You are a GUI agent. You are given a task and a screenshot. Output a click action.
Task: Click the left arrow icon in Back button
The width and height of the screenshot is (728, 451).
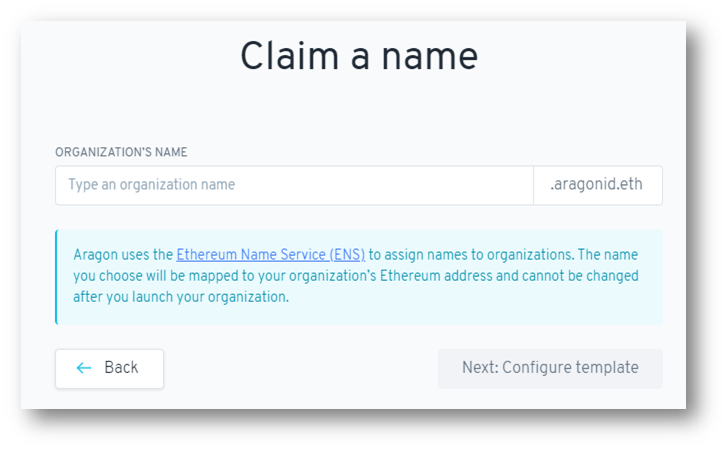84,368
